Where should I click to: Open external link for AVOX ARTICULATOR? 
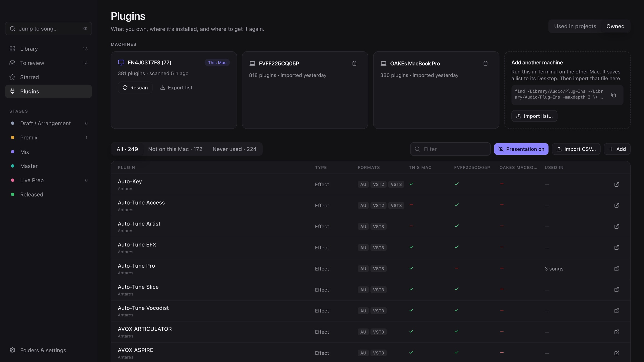617,332
